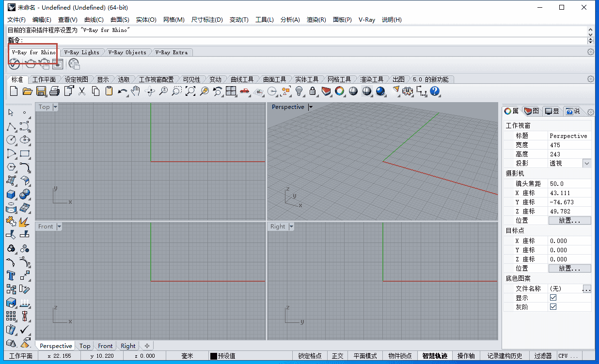This screenshot has height=364, width=599.
Task: Start a V-Ray render from the V-Ray toolbar
Action: pos(30,63)
